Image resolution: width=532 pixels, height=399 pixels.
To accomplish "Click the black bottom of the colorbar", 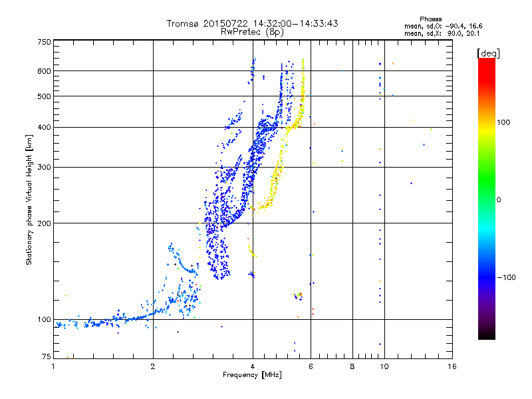I will pyautogui.click(x=487, y=335).
